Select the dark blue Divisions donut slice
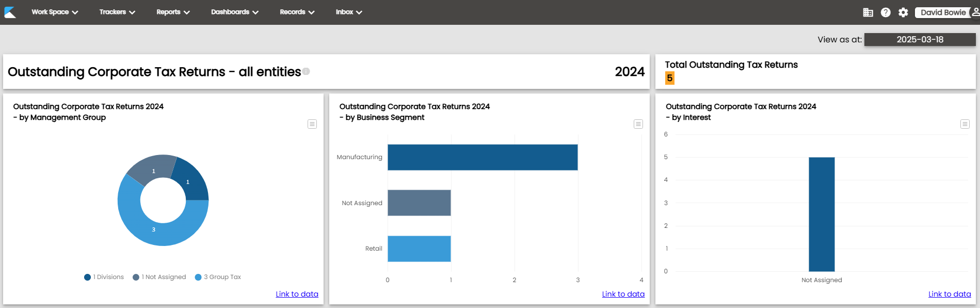Image resolution: width=980 pixels, height=308 pixels. (189, 181)
